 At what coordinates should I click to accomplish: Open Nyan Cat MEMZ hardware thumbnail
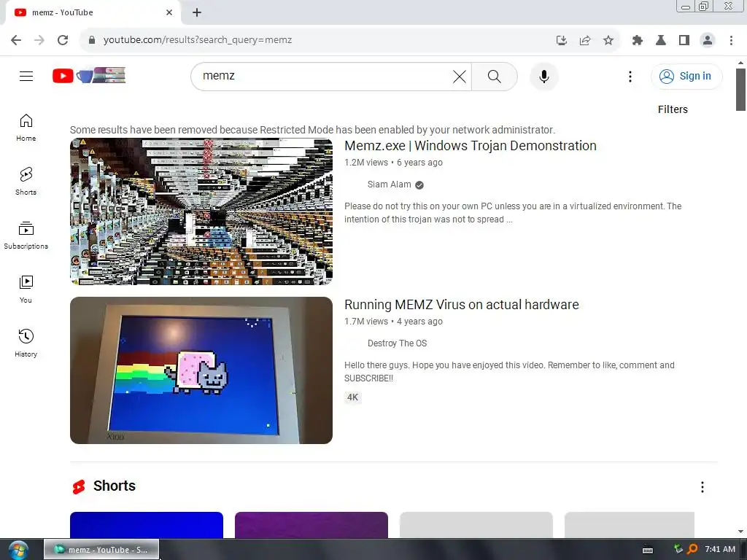(x=201, y=370)
